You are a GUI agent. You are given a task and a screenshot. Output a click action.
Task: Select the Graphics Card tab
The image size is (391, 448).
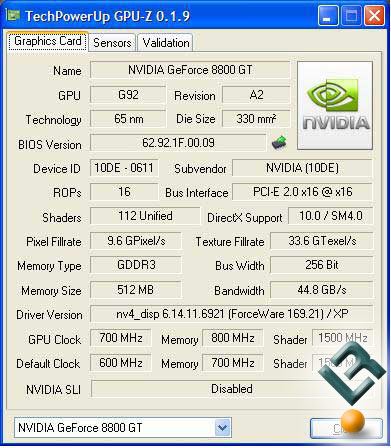pos(48,41)
